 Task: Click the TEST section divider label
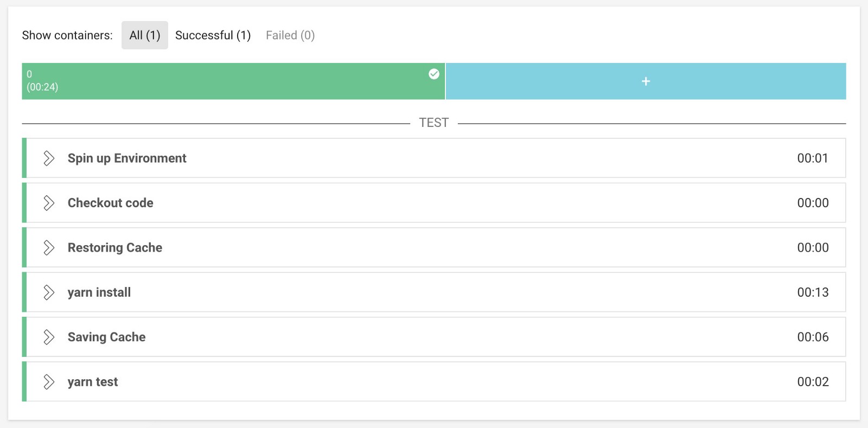click(434, 123)
